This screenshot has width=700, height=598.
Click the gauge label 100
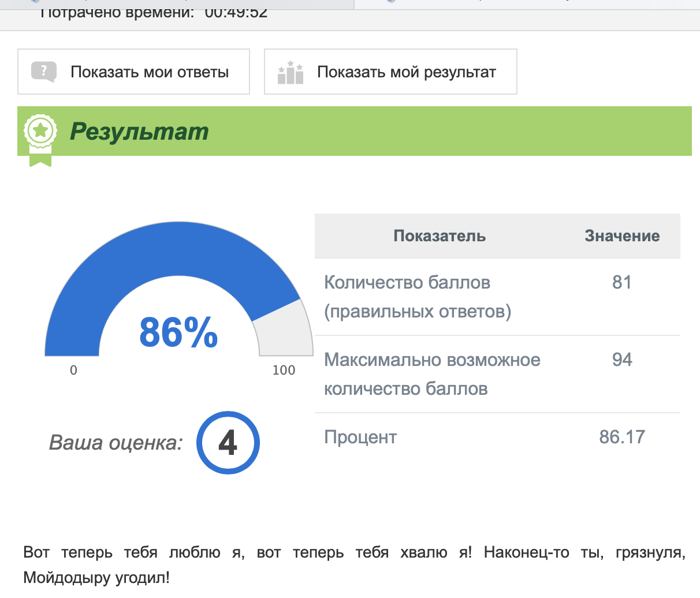point(284,370)
